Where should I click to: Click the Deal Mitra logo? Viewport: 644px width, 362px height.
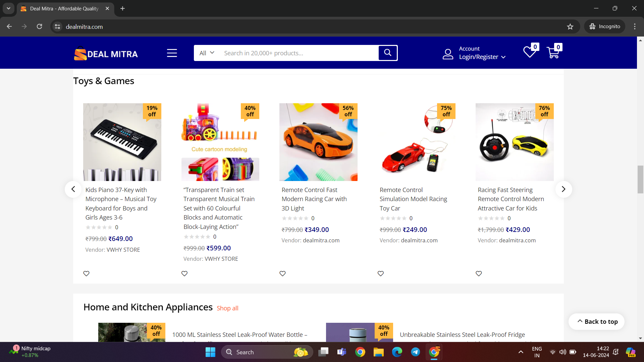(x=106, y=54)
